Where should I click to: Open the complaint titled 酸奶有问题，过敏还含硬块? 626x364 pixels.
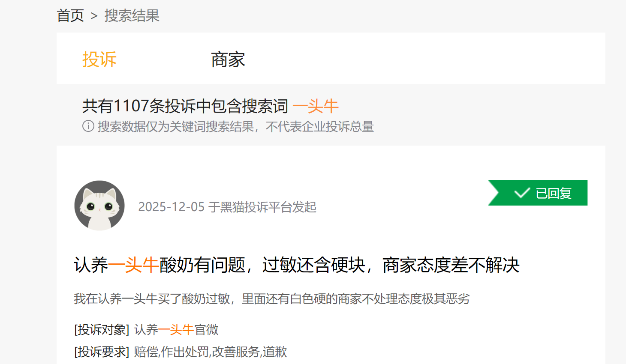click(x=297, y=265)
